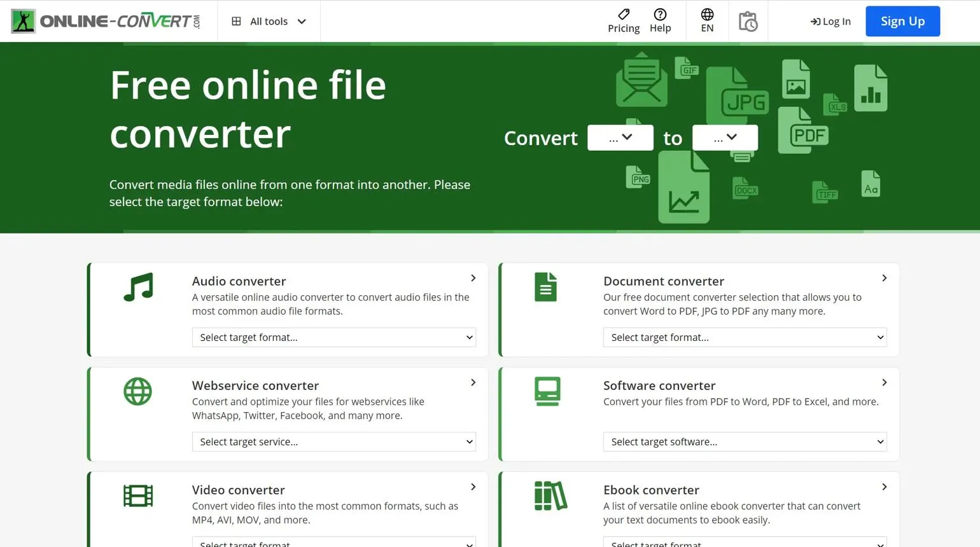
Task: Click the Audio converter music note icon
Action: click(x=138, y=287)
